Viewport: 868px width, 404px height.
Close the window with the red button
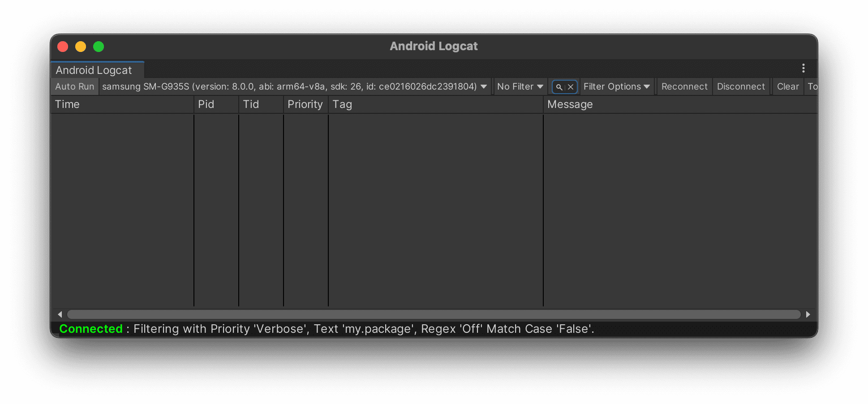coord(63,47)
